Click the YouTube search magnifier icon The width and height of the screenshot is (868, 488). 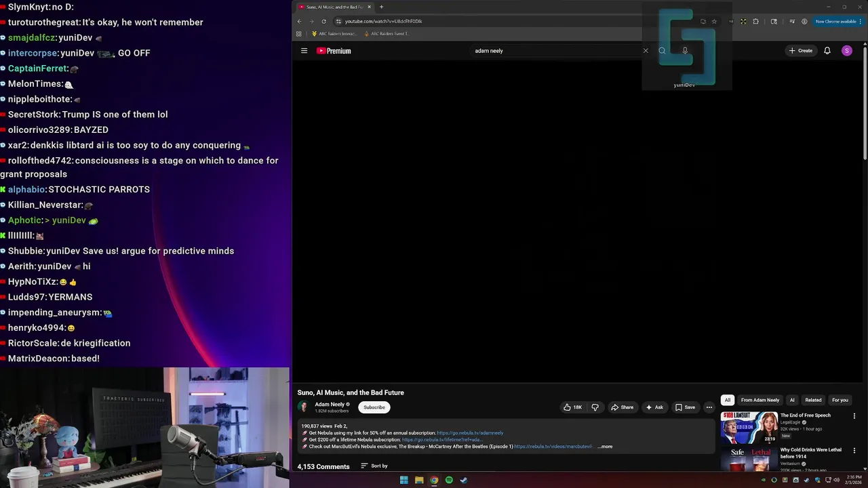tap(662, 51)
